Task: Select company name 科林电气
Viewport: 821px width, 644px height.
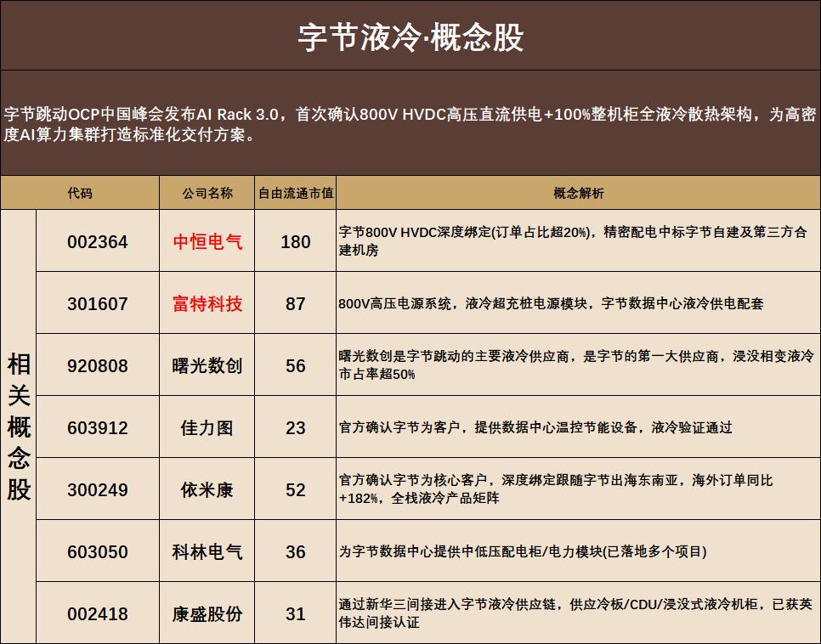Action: (207, 551)
